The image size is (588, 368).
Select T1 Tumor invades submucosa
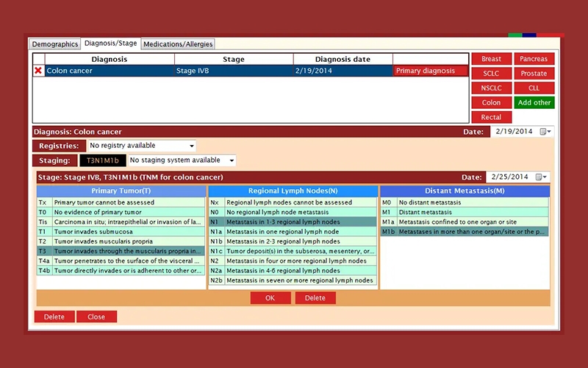[121, 232]
